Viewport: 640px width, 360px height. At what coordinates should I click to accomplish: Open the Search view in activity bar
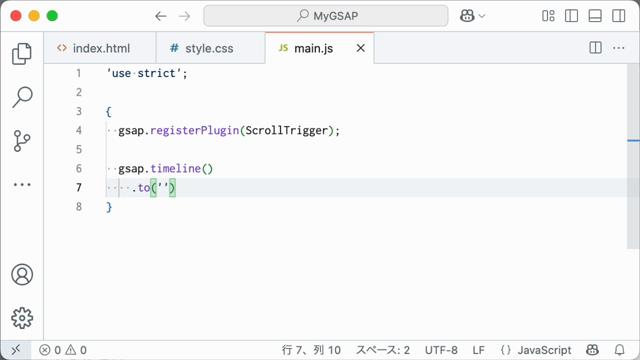pyautogui.click(x=22, y=97)
